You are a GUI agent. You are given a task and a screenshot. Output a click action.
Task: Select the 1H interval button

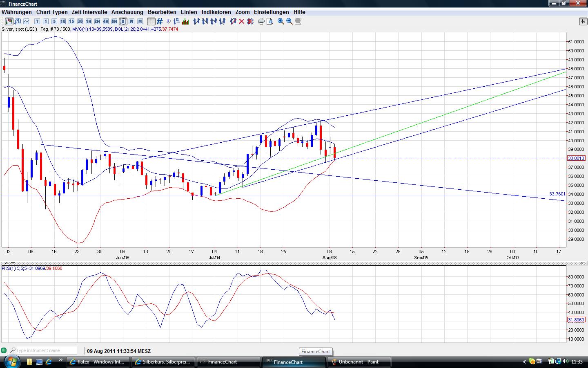89,21
